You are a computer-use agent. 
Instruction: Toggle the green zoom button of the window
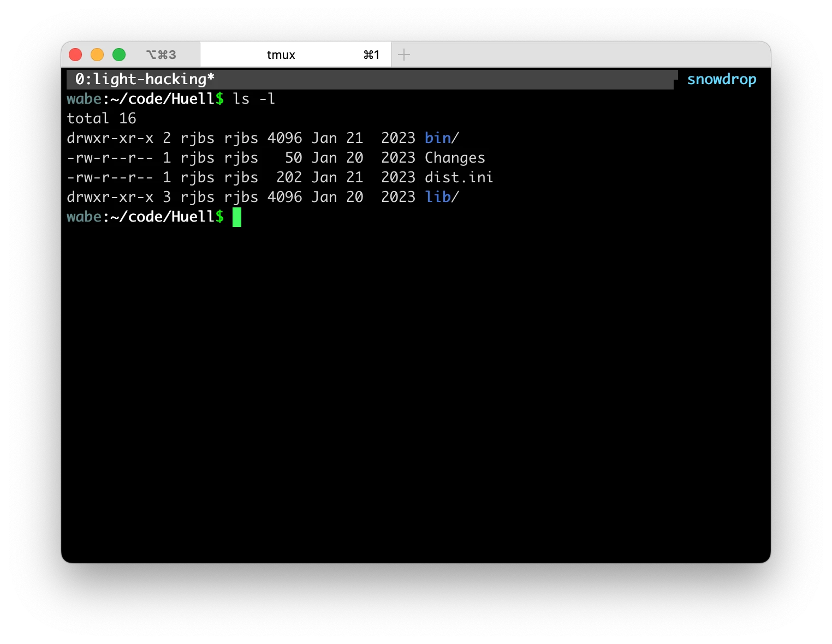pyautogui.click(x=118, y=54)
